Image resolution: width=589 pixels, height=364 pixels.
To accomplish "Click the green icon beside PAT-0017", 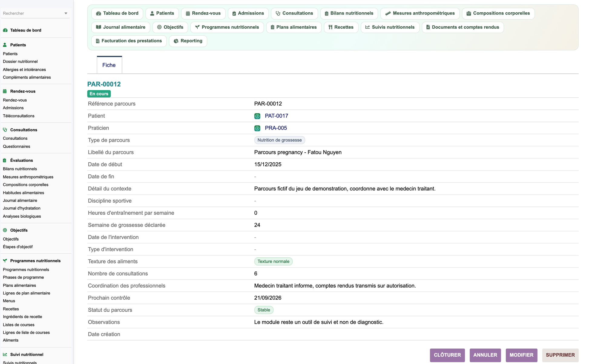I will coord(257,116).
